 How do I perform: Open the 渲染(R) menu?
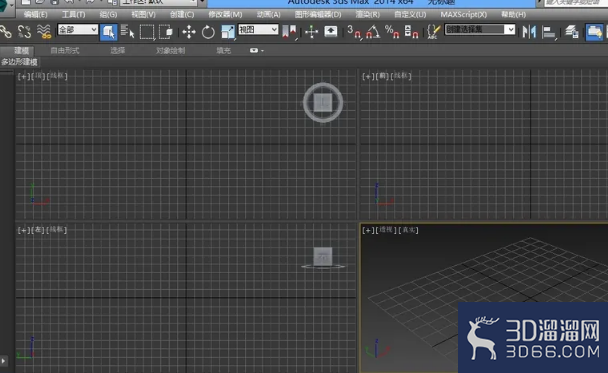368,15
